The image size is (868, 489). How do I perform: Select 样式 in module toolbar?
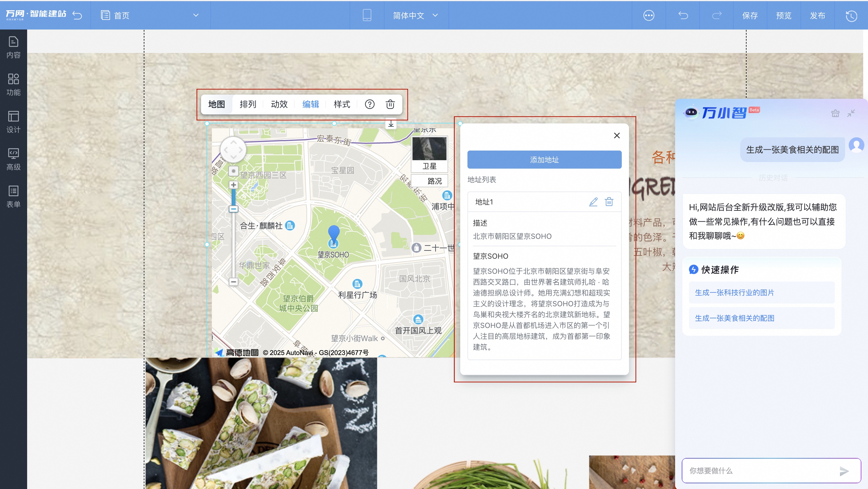click(x=342, y=104)
